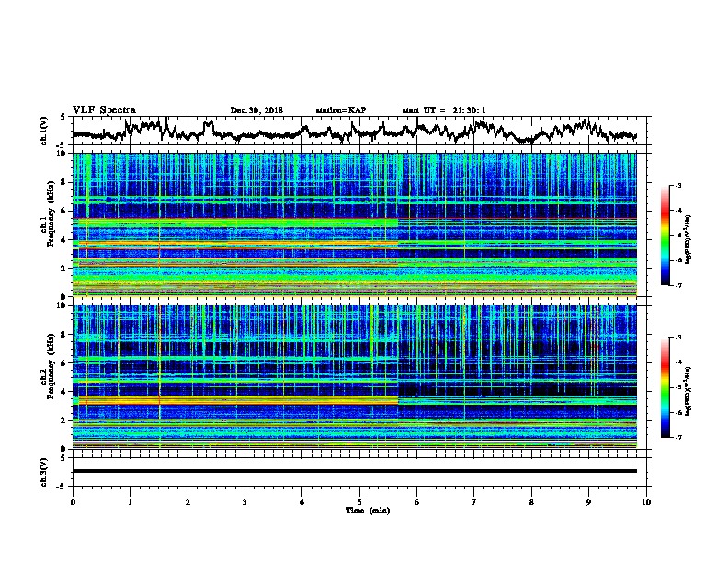Click the ch.2 color bar "log(PSD)" unit label

(688, 391)
